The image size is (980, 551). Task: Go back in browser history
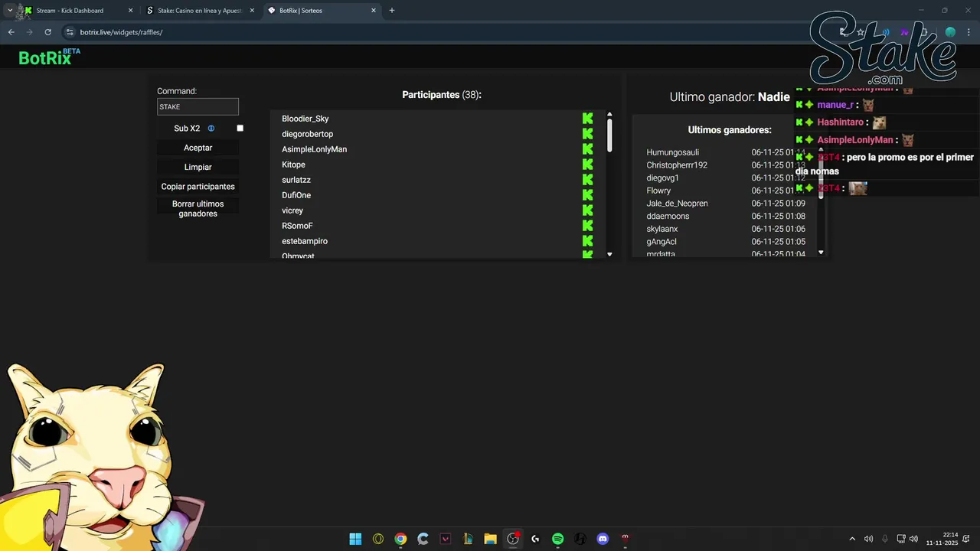click(11, 32)
